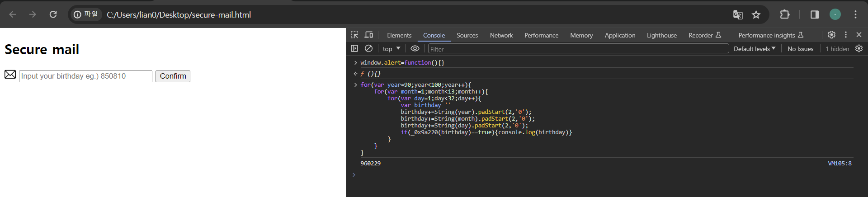Open console settings gear icon

coord(859,48)
